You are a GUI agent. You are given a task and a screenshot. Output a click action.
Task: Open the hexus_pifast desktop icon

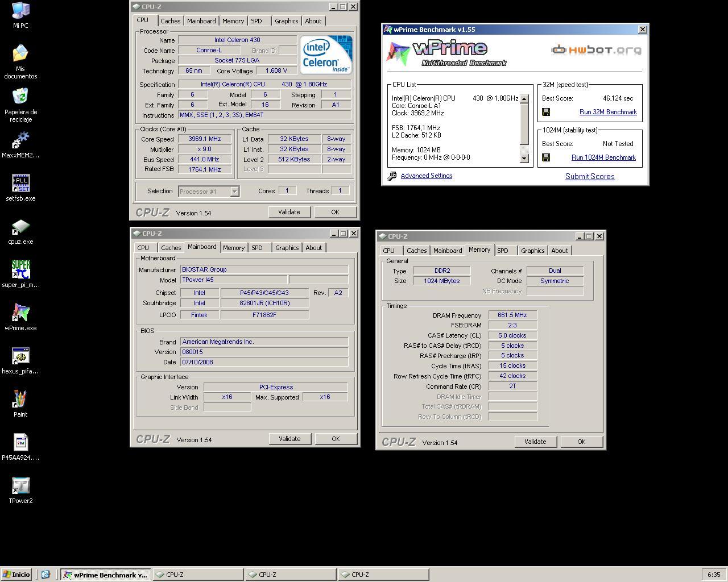coord(20,361)
